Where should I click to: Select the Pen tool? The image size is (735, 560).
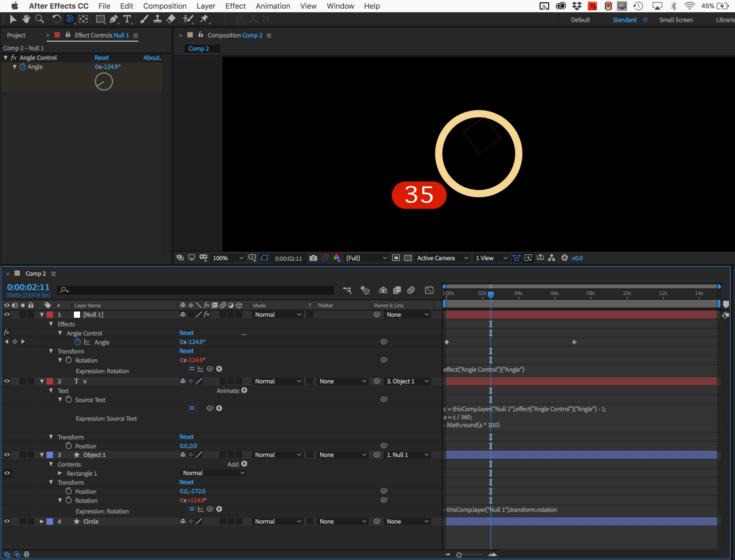(x=113, y=19)
